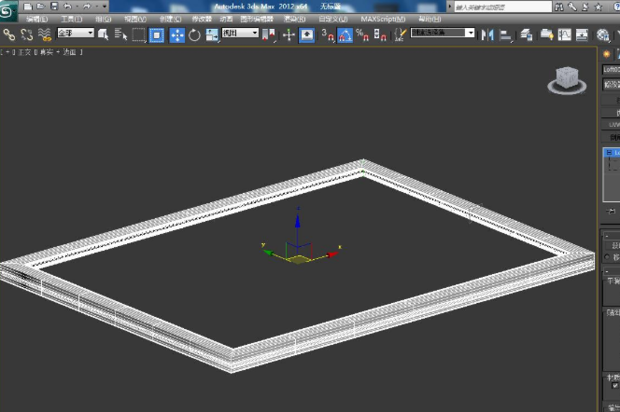Click the Save File floppy disk icon

54,6
